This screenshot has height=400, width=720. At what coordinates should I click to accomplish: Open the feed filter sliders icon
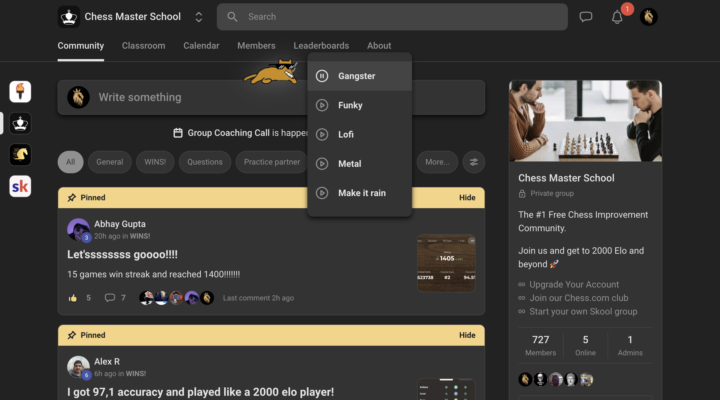coord(473,162)
